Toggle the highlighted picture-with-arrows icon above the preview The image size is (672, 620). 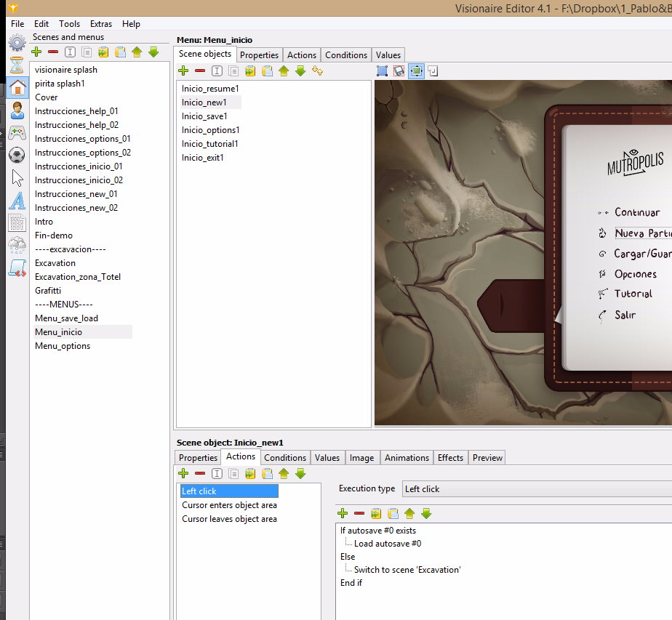coord(416,71)
